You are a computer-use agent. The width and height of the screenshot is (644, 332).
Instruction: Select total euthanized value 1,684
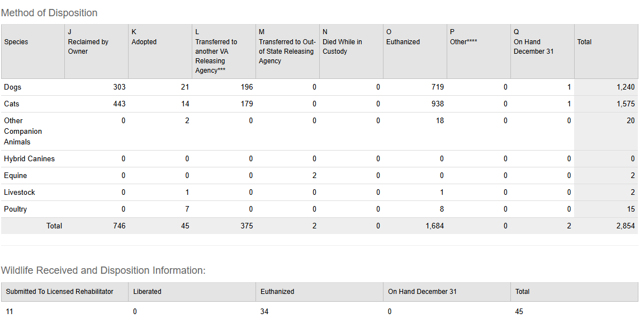[x=434, y=226]
